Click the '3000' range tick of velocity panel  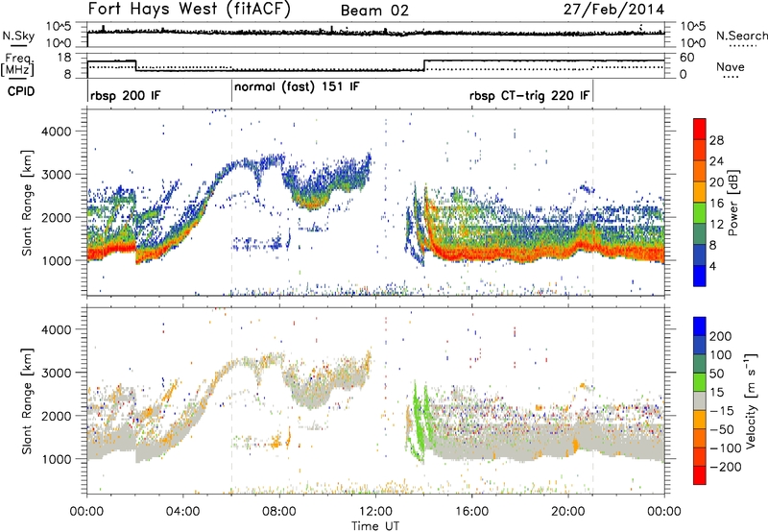click(x=57, y=373)
